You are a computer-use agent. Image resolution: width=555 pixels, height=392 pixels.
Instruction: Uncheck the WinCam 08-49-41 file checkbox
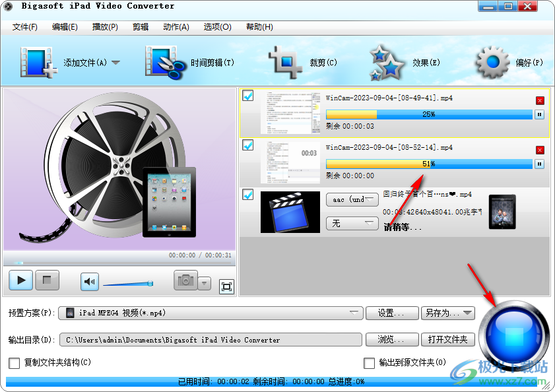pos(247,96)
